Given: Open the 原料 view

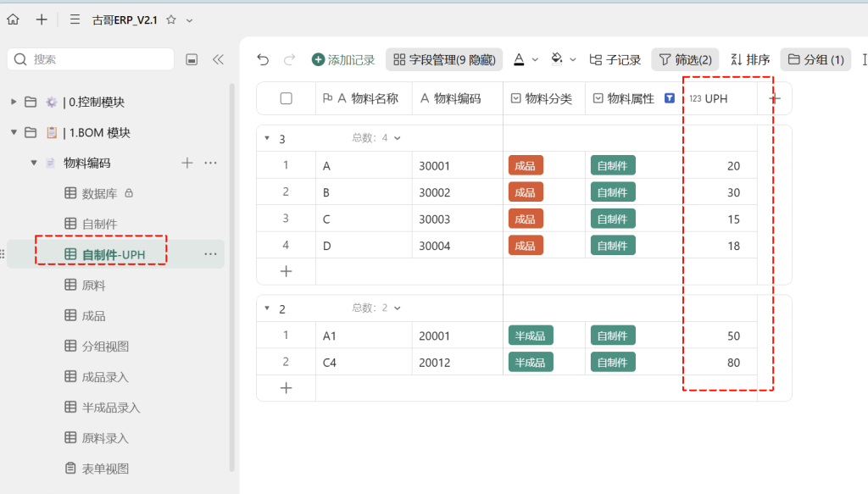Looking at the screenshot, I should coord(93,286).
